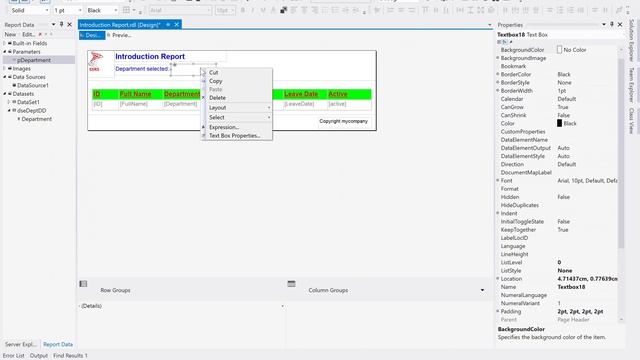Open the Select submenu
This screenshot has width=640, height=360.
237,118
